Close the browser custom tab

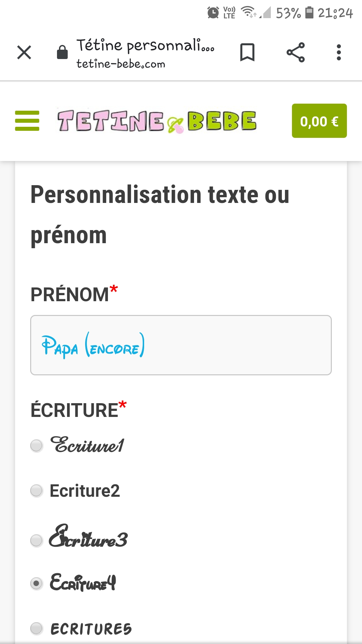pyautogui.click(x=24, y=53)
